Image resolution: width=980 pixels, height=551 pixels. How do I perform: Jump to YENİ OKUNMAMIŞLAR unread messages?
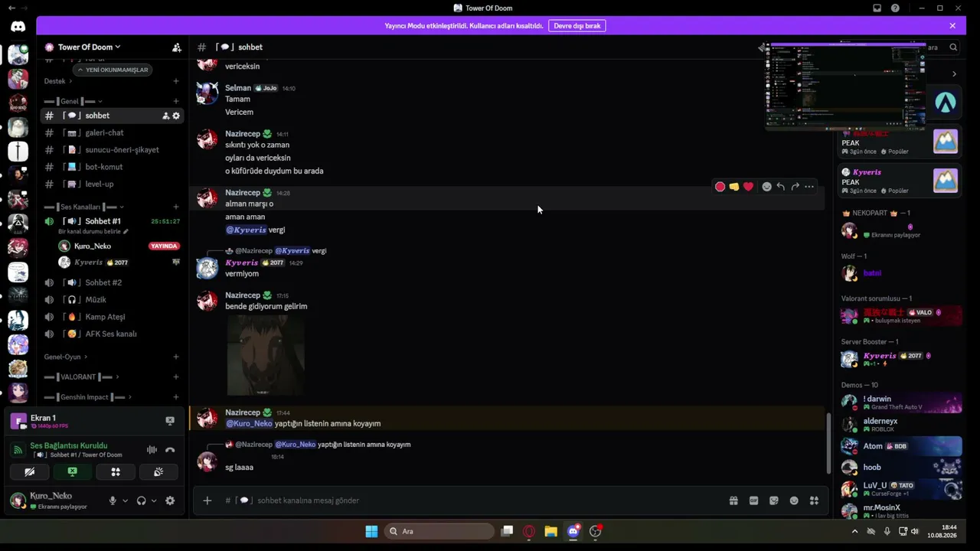(x=112, y=70)
